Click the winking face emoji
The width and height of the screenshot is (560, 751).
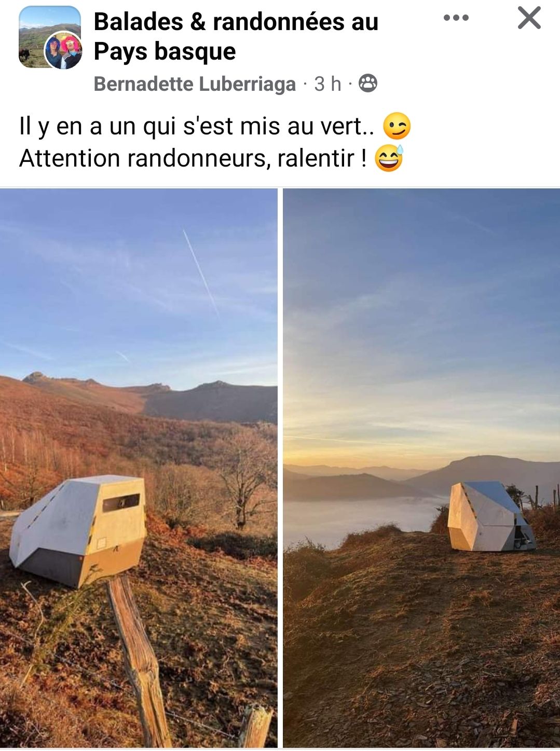pos(397,126)
